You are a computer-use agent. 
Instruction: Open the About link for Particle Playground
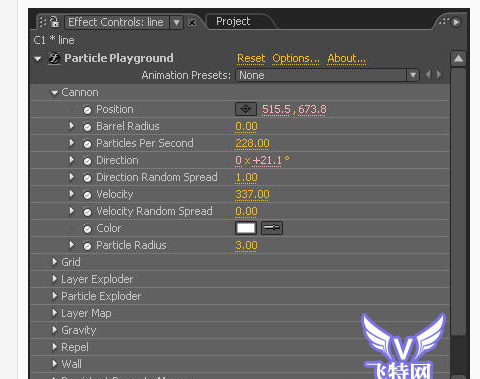pyautogui.click(x=346, y=58)
